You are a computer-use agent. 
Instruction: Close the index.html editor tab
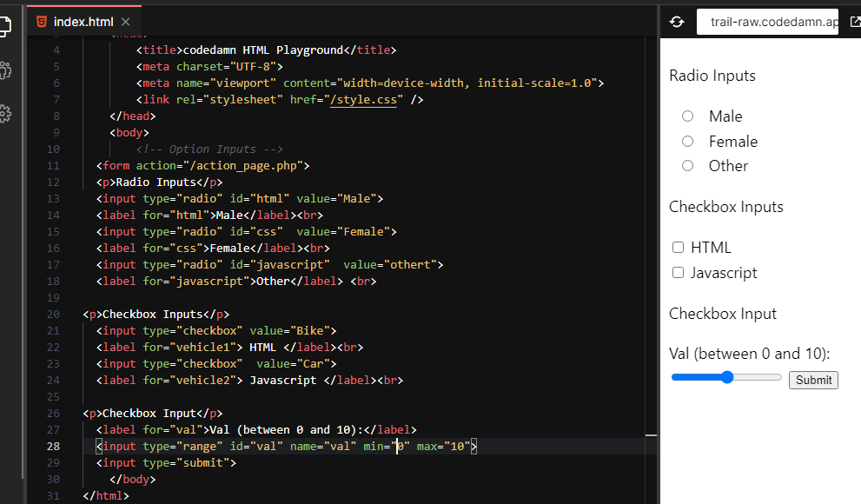tap(125, 22)
